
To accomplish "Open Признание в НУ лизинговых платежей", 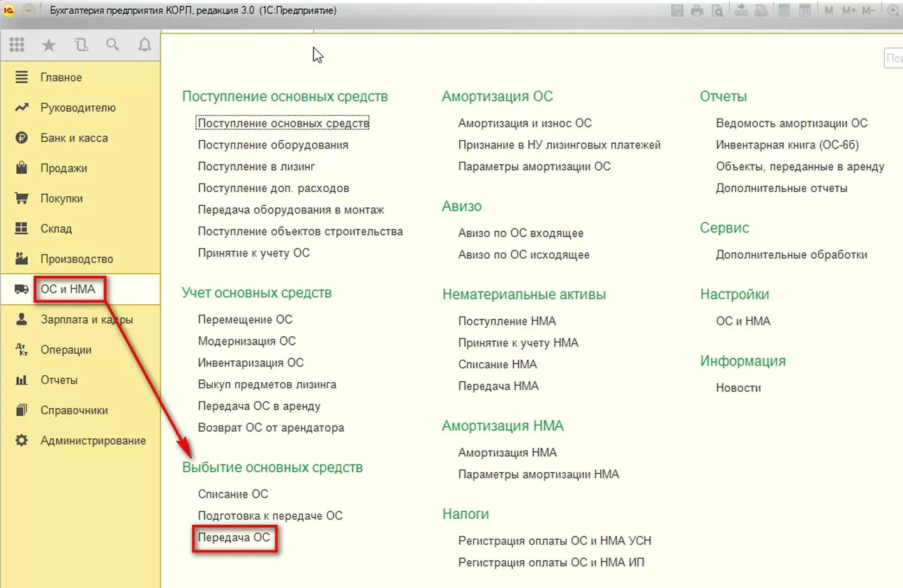I will click(x=559, y=145).
